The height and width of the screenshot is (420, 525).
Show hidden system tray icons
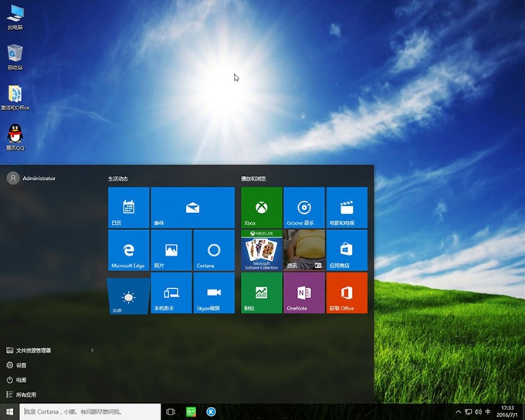point(459,412)
